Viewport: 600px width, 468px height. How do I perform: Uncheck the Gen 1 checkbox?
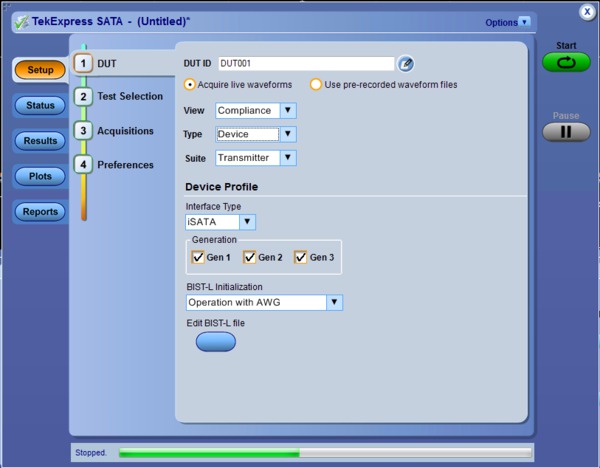coord(198,257)
